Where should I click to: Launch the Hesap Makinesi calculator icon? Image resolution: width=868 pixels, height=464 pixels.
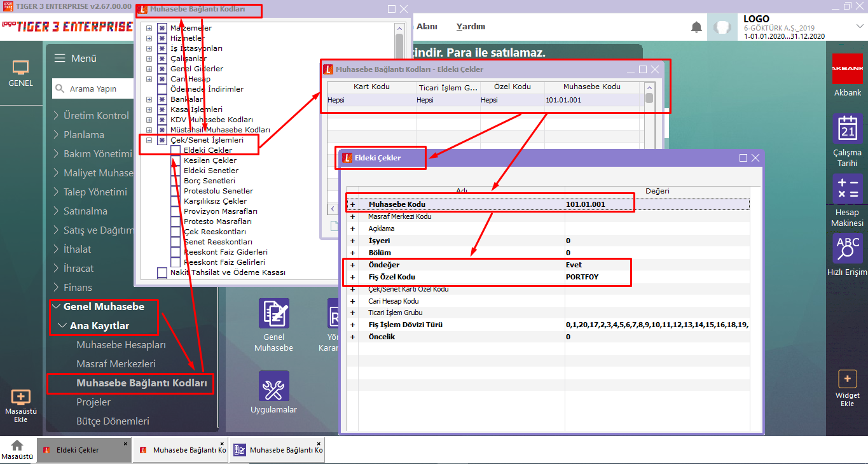point(848,188)
